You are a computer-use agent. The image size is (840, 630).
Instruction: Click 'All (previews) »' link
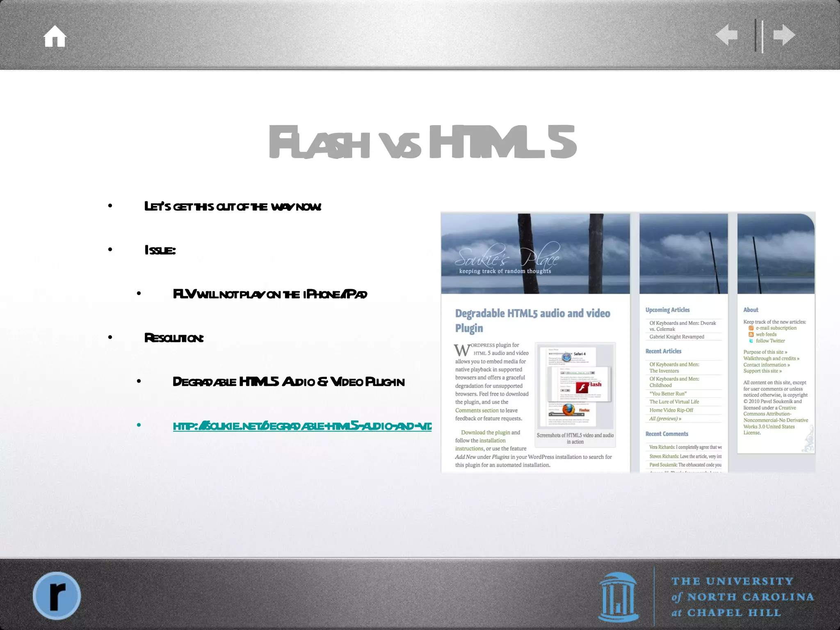click(665, 418)
